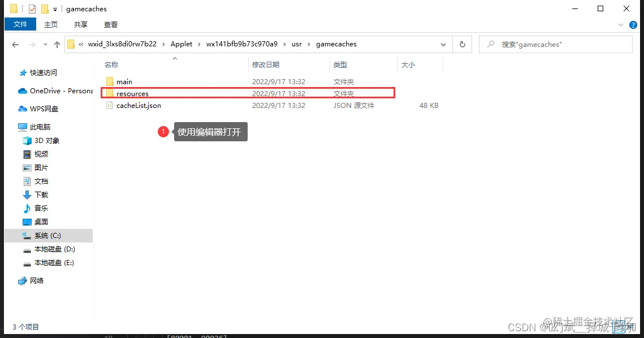Open 桌面 in navigation pane
Screen dimensions: 644x338
coord(41,222)
